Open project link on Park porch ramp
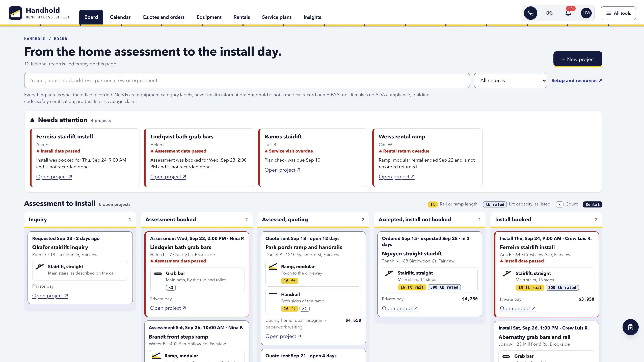Viewport: 644px width, 362px height. coord(283,336)
